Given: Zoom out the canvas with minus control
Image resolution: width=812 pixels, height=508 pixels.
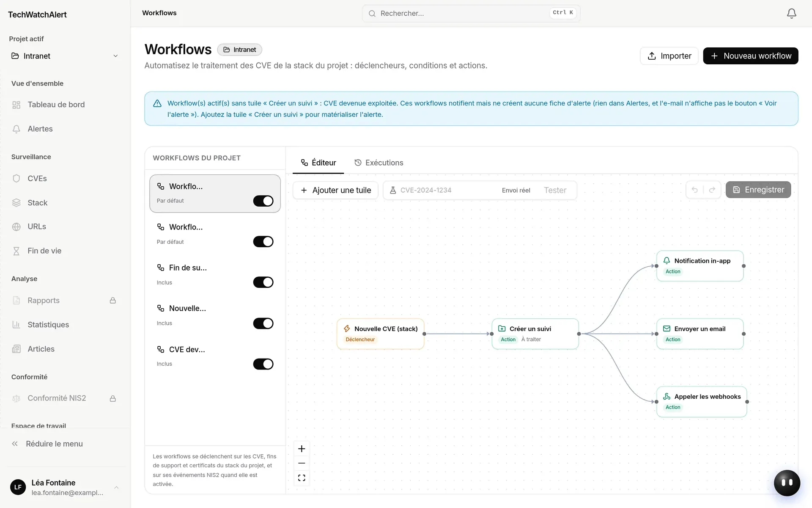Looking at the screenshot, I should (302, 463).
